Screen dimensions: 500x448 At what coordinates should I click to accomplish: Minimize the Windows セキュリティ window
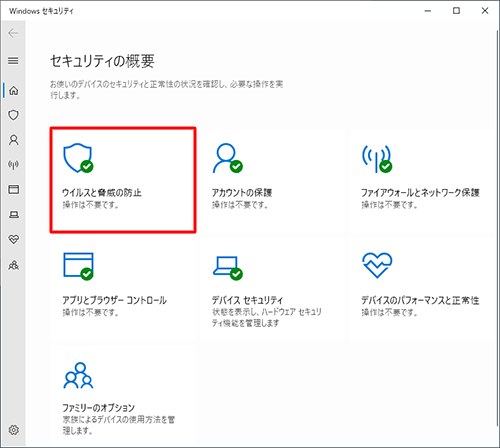(428, 11)
